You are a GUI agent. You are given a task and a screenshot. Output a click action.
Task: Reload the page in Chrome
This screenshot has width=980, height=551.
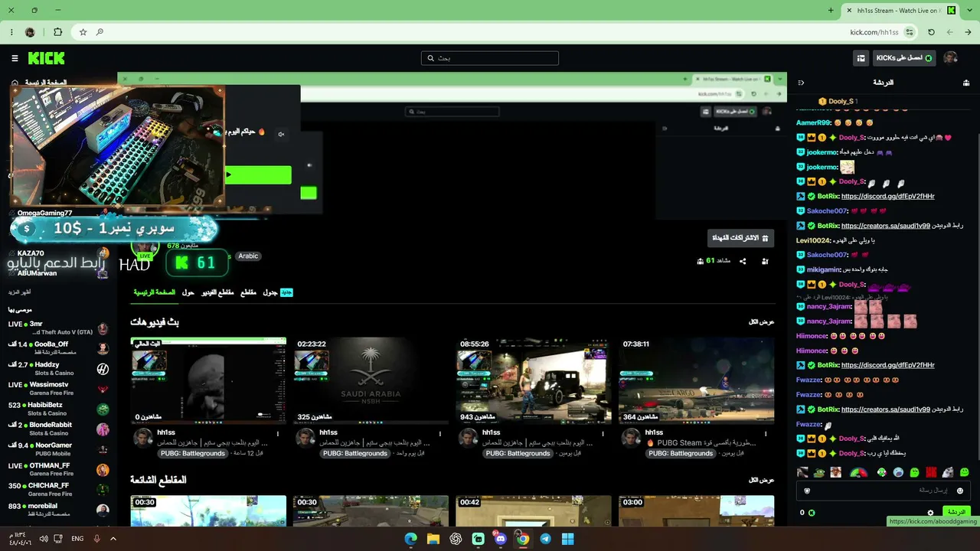tap(931, 32)
